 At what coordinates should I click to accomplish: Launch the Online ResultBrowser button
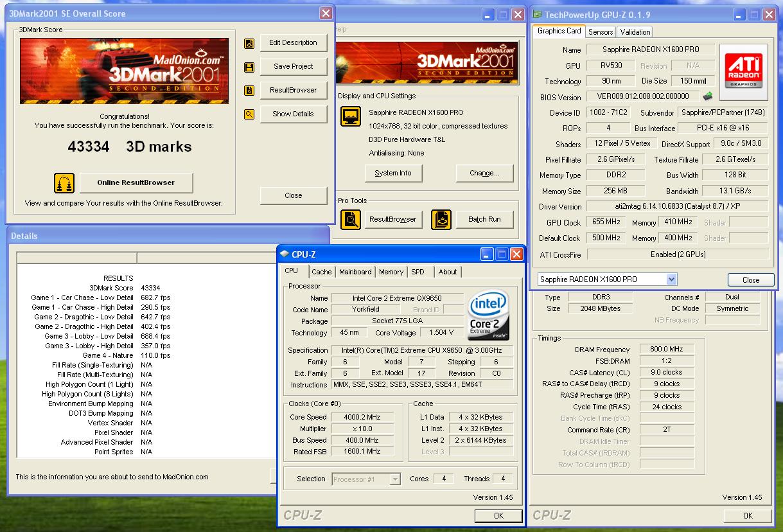point(136,182)
